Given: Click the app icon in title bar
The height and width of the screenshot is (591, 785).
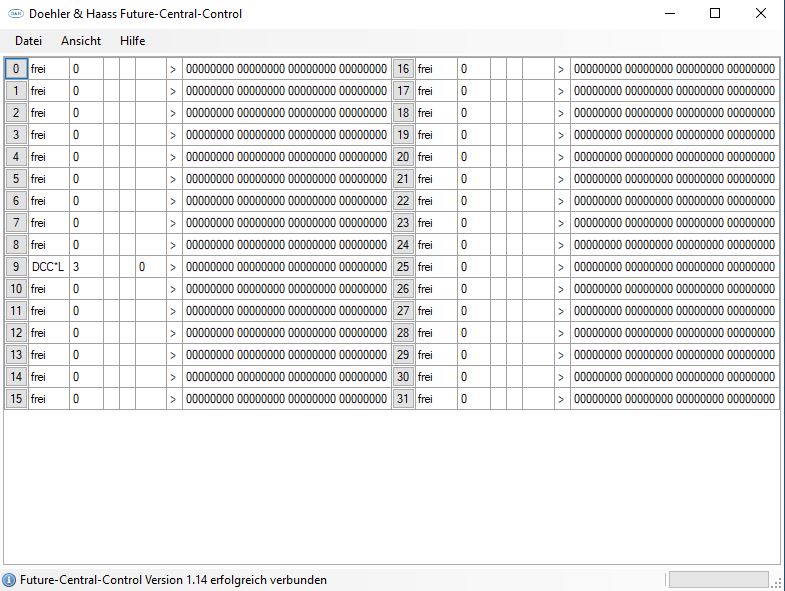Looking at the screenshot, I should (14, 14).
